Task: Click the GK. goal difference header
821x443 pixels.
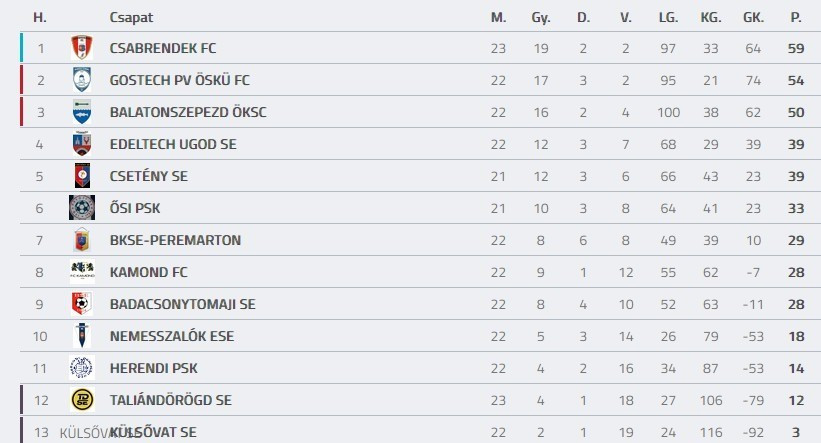Action: tap(753, 17)
